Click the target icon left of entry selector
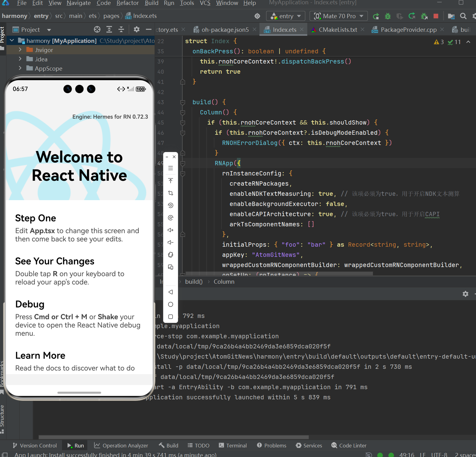476x457 pixels. (x=257, y=16)
